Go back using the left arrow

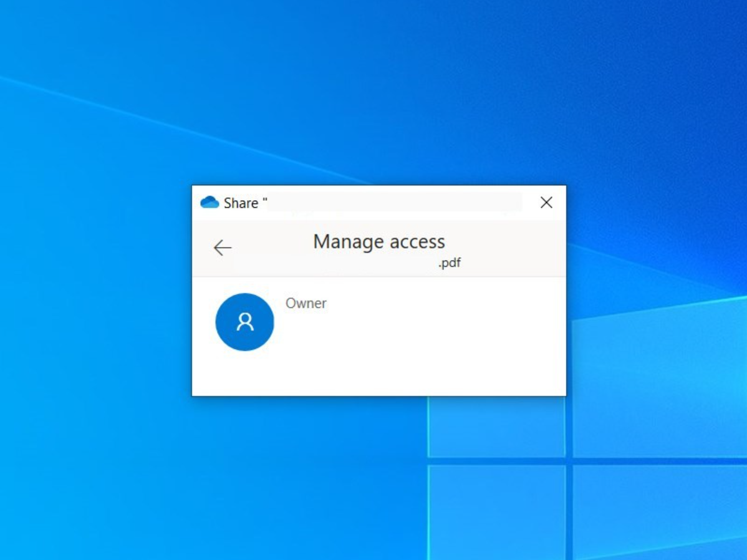pos(223,248)
